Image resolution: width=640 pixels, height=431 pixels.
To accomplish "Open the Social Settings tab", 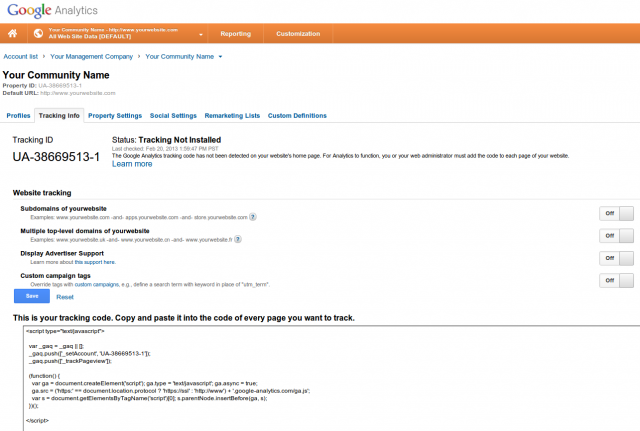I will click(x=173, y=116).
